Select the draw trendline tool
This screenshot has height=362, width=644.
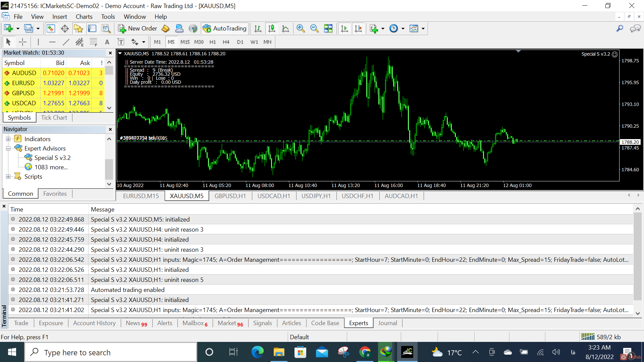[66, 42]
